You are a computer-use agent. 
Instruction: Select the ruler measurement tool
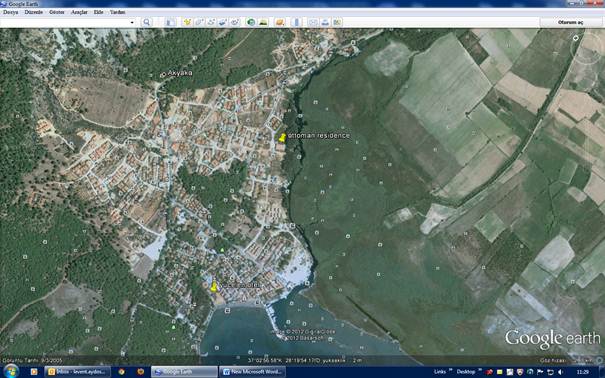click(296, 22)
